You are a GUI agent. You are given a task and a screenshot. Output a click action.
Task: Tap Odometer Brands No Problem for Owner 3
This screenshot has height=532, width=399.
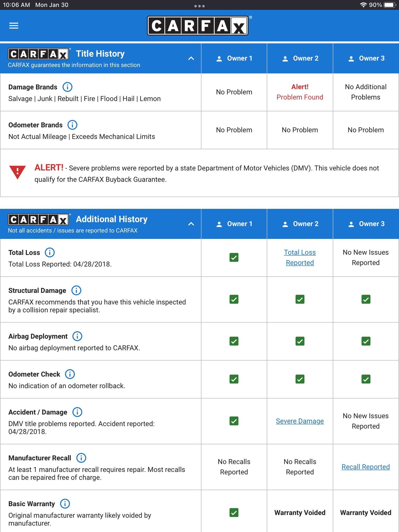pos(366,130)
